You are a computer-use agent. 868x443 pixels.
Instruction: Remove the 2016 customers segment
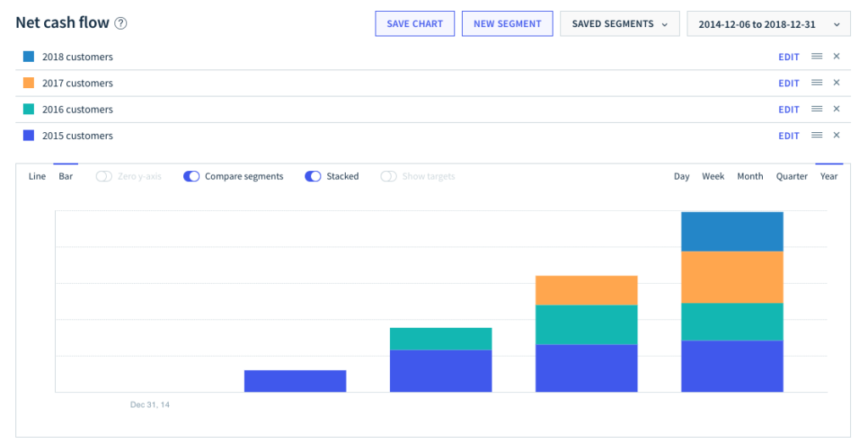tap(837, 109)
